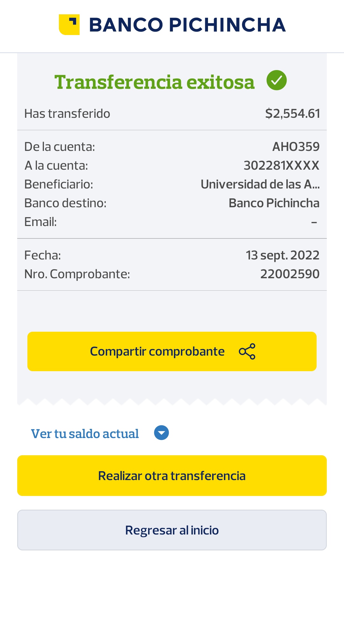
Task: Click the date 13 sept. 2022
Action: pyautogui.click(x=282, y=255)
